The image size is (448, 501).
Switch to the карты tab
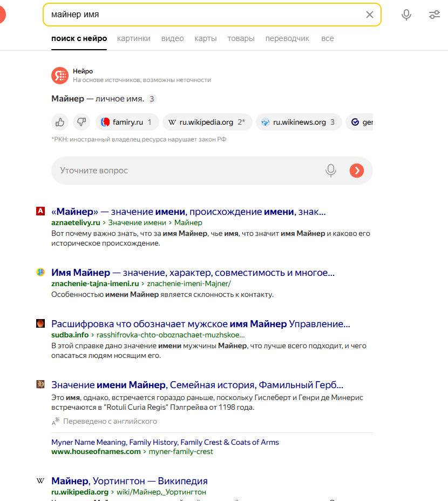click(x=206, y=39)
